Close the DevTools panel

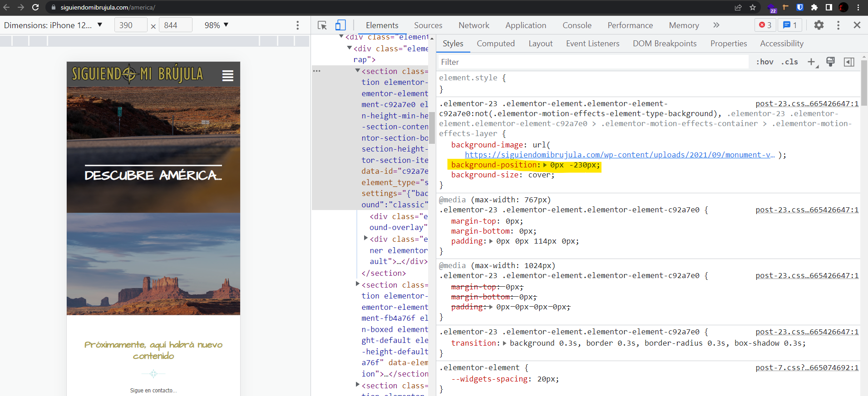coord(857,25)
